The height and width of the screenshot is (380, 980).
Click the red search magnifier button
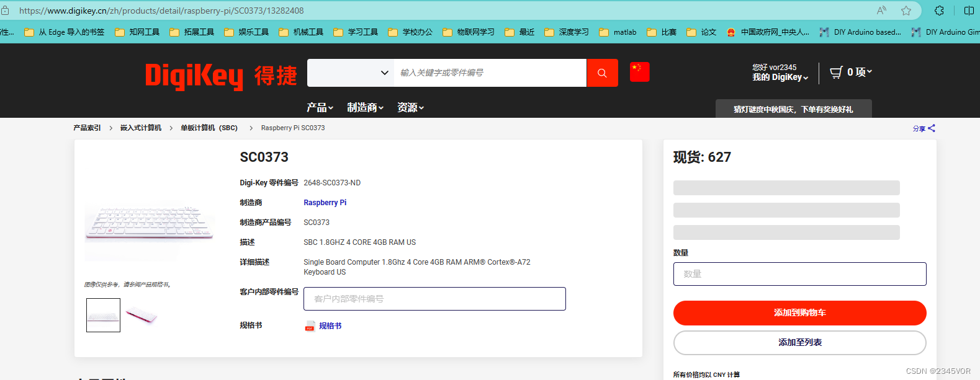(x=602, y=73)
